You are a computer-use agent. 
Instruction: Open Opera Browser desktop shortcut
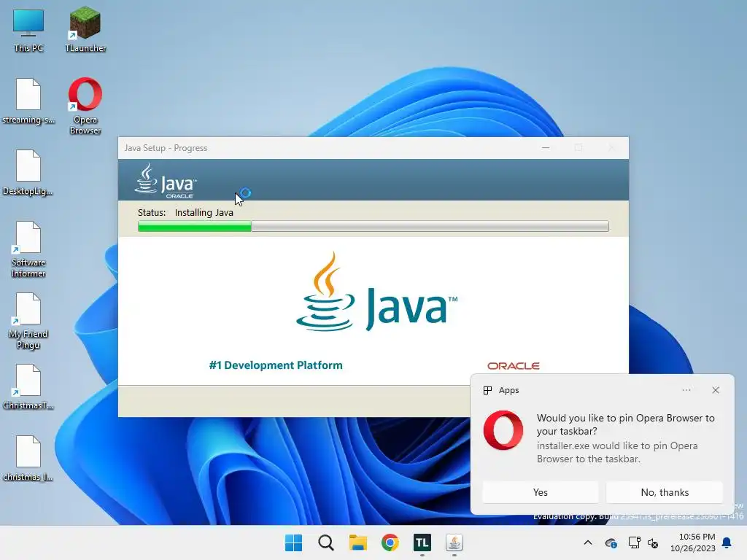[x=85, y=106]
